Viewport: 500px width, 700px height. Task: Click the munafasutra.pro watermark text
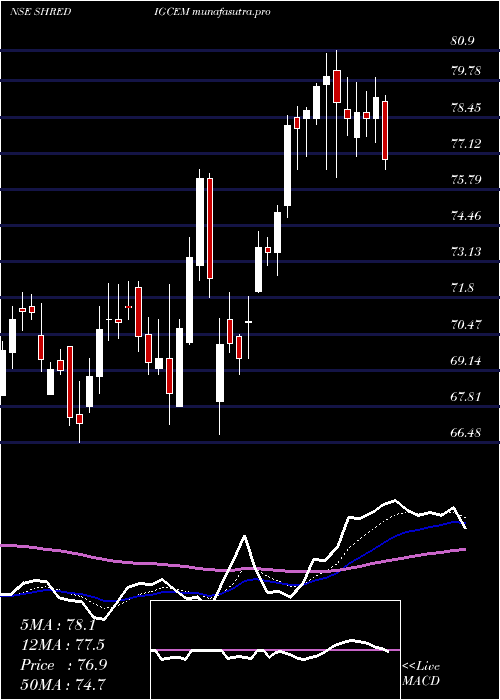click(230, 12)
